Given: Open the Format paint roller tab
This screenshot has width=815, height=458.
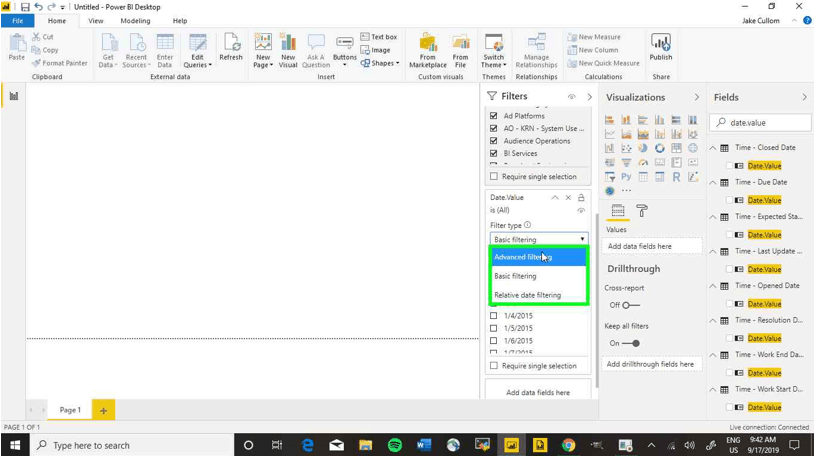Looking at the screenshot, I should click(642, 211).
